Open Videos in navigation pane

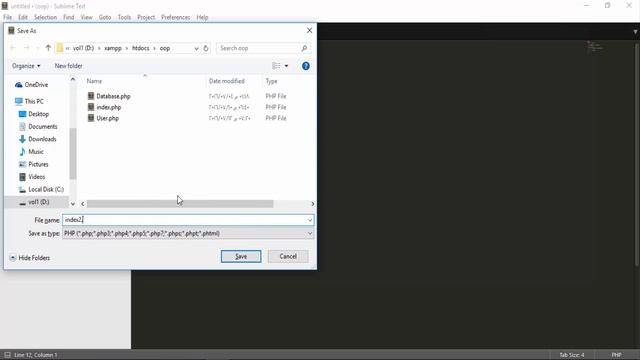pyautogui.click(x=36, y=177)
